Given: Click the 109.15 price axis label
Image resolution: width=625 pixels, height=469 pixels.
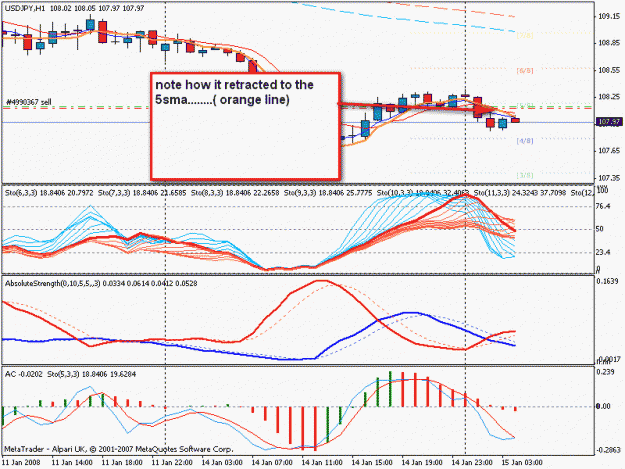Looking at the screenshot, I should tap(609, 16).
